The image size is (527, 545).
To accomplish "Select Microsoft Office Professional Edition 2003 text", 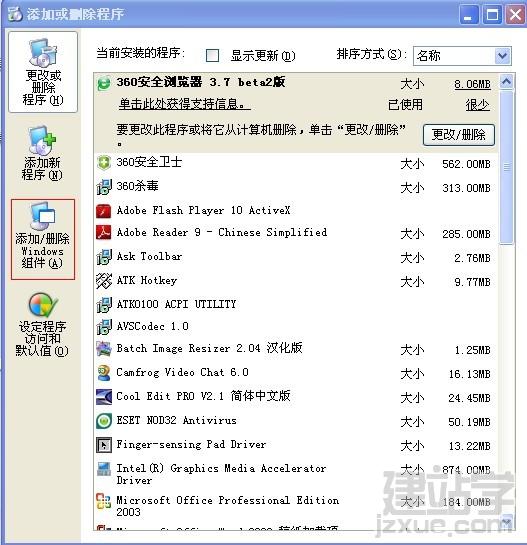I will 228,506.
